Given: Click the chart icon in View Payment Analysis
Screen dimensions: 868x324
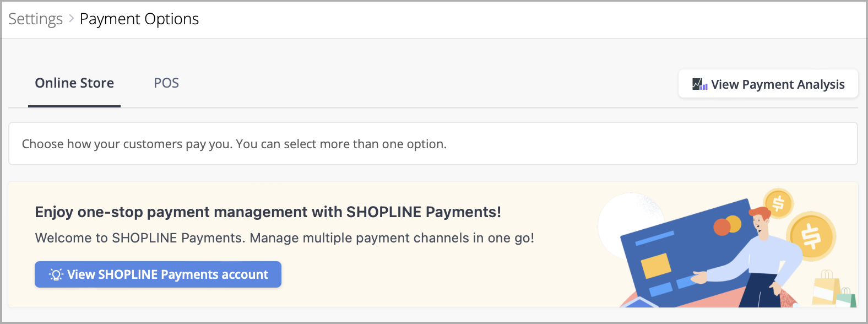Looking at the screenshot, I should pos(699,84).
